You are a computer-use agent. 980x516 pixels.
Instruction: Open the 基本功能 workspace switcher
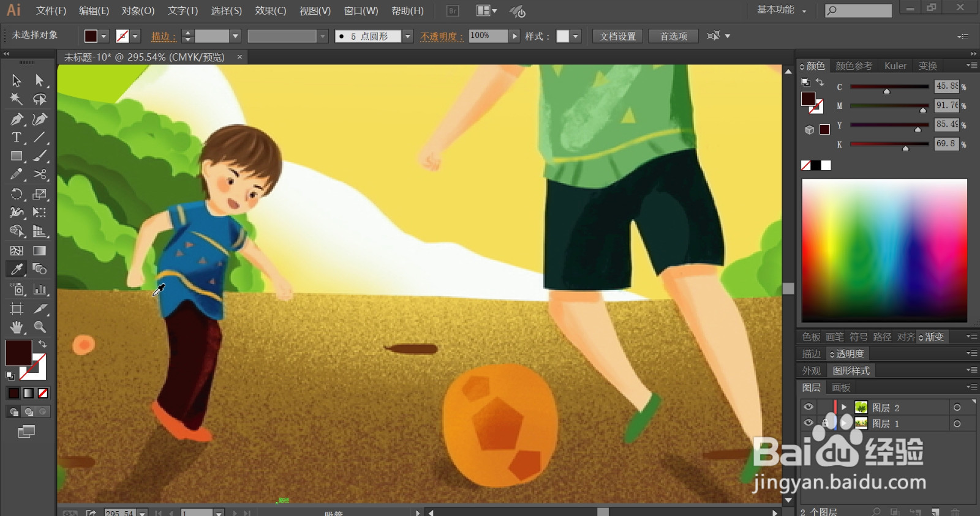pos(782,10)
